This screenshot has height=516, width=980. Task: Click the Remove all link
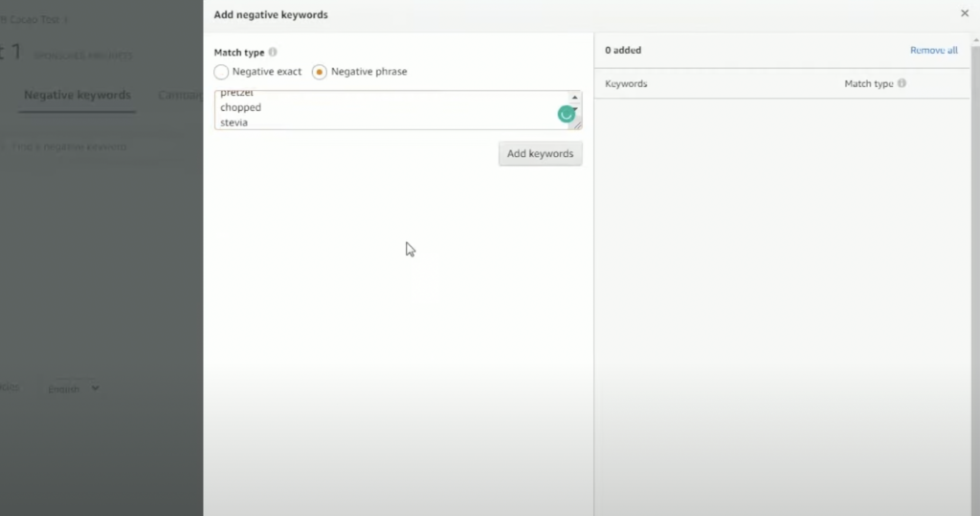tap(933, 51)
